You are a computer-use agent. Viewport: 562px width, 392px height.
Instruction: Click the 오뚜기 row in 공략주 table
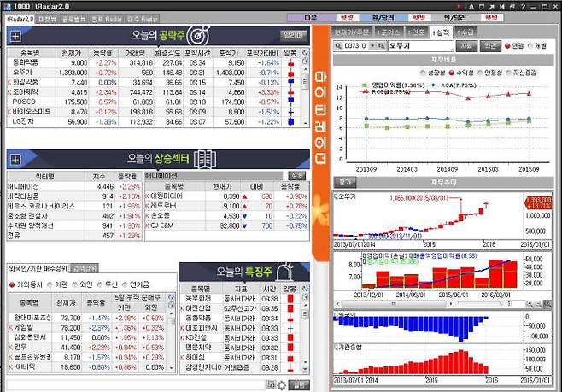pos(153,73)
